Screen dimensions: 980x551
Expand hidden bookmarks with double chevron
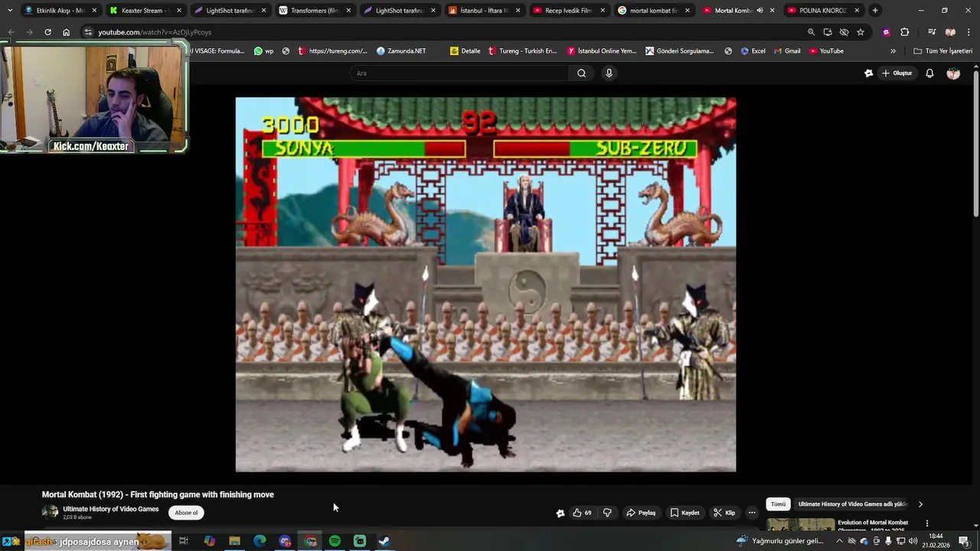point(893,51)
